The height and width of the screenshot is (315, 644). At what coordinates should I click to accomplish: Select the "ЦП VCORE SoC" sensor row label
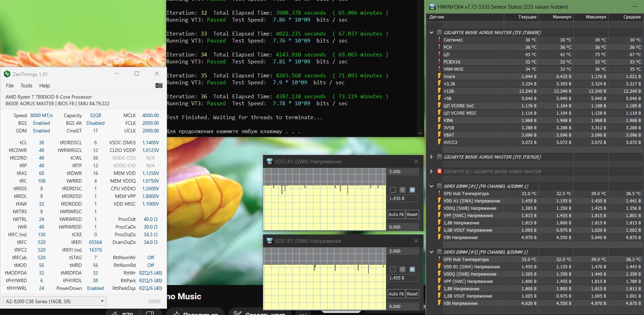pos(459,106)
